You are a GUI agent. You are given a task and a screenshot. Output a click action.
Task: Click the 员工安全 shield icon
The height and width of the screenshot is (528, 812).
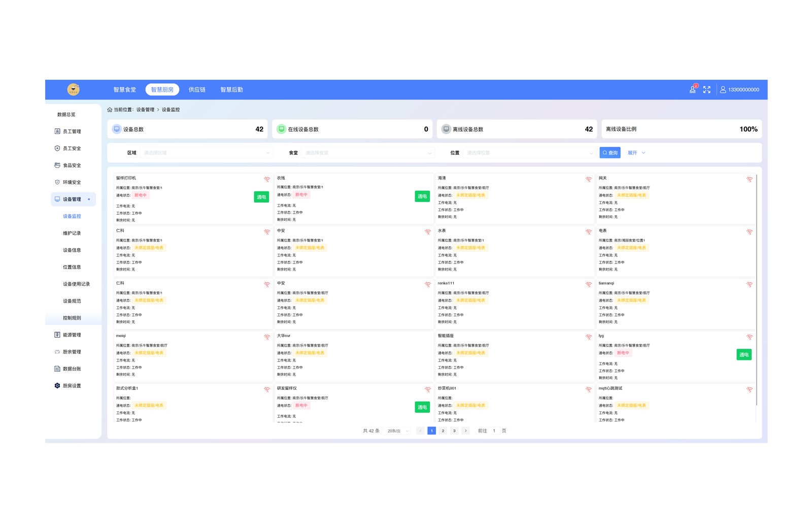click(57, 148)
